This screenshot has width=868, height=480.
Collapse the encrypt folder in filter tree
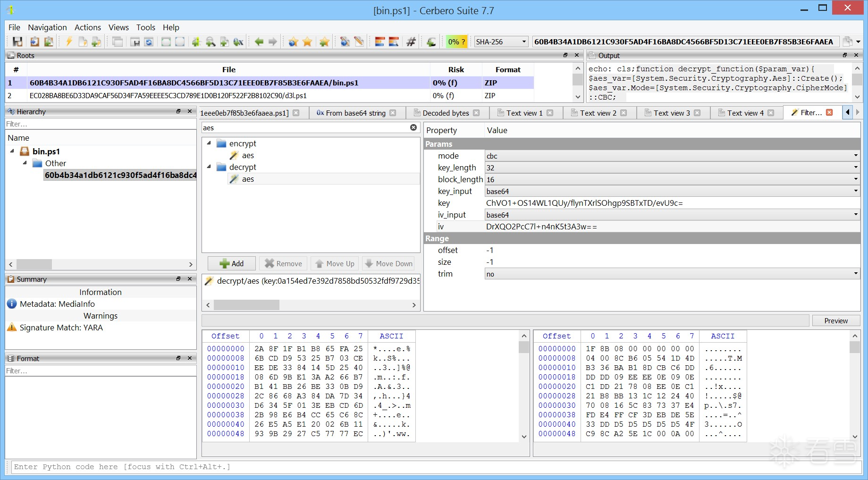click(x=209, y=143)
